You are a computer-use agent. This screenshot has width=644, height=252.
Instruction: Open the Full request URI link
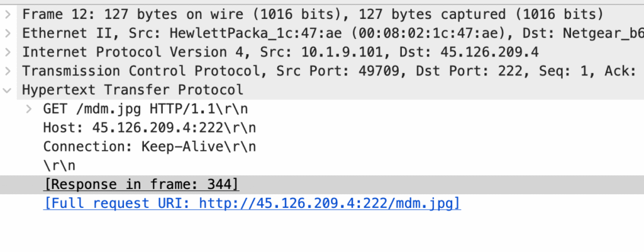click(252, 203)
